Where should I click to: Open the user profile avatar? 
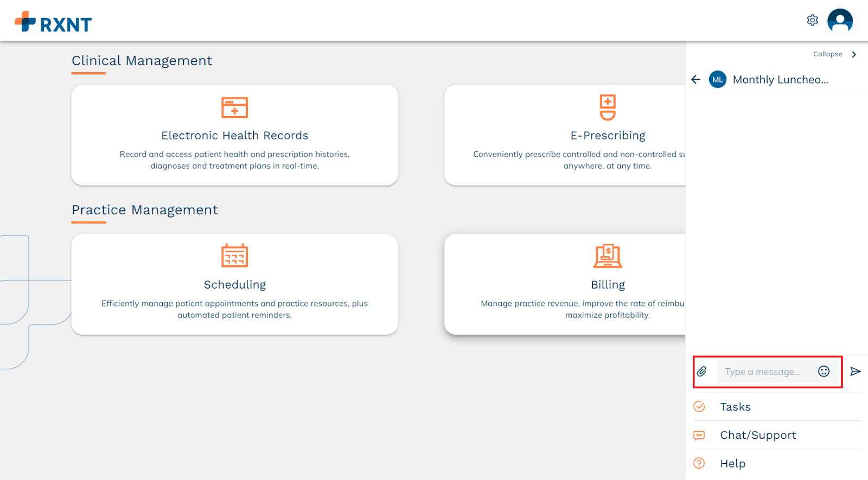[840, 21]
